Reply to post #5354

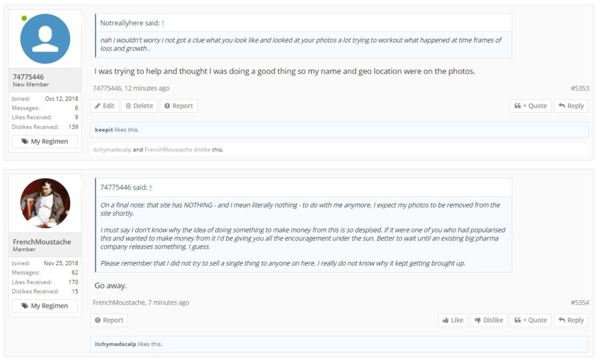571,320
